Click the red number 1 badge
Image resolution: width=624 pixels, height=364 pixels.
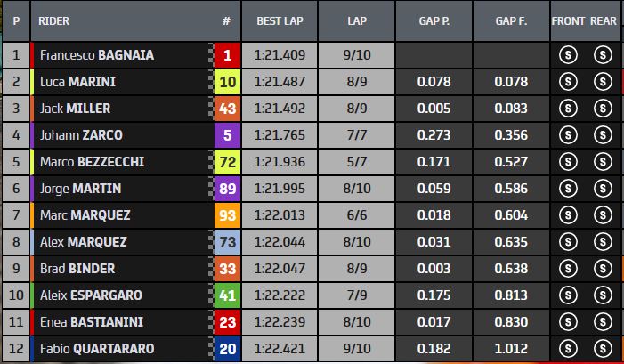227,55
